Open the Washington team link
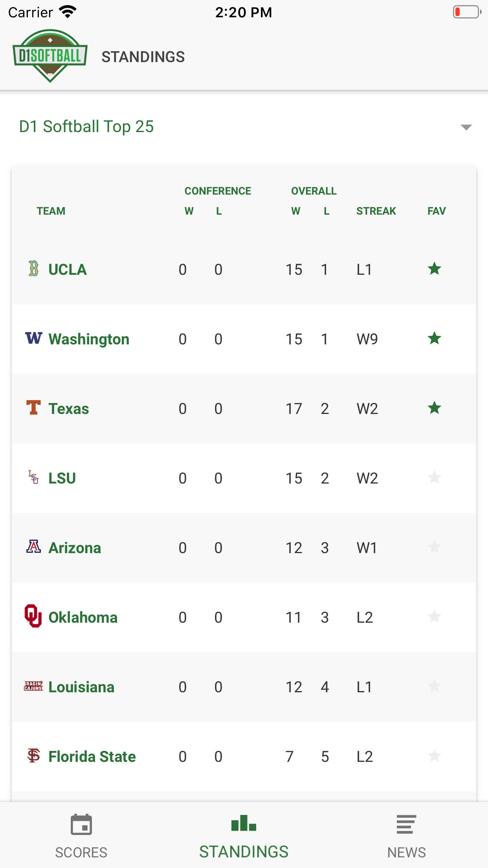Image resolution: width=488 pixels, height=868 pixels. pyautogui.click(x=89, y=339)
